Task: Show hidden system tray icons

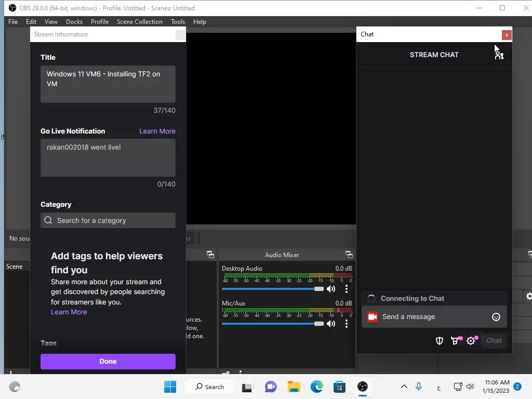Action: point(404,387)
